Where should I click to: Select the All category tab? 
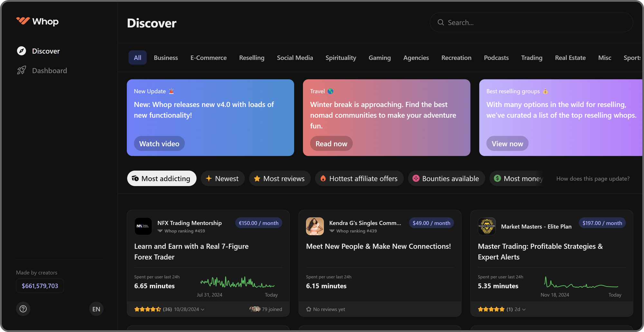coord(137,58)
